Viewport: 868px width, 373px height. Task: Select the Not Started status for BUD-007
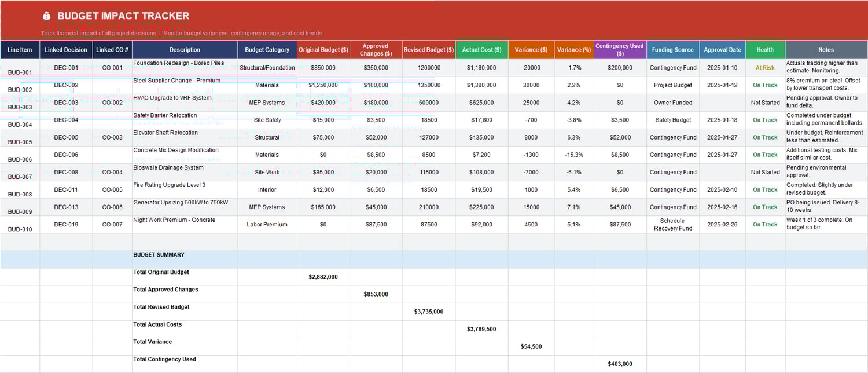pyautogui.click(x=764, y=172)
